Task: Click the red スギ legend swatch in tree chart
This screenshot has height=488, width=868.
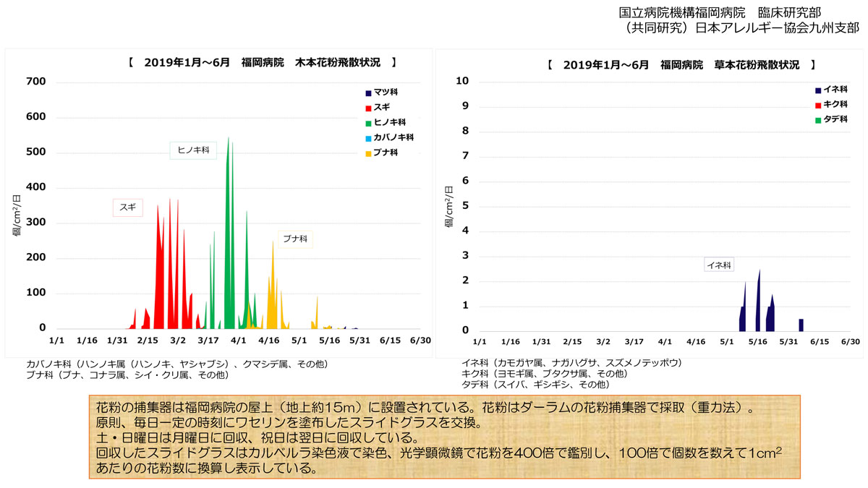Action: tap(368, 107)
